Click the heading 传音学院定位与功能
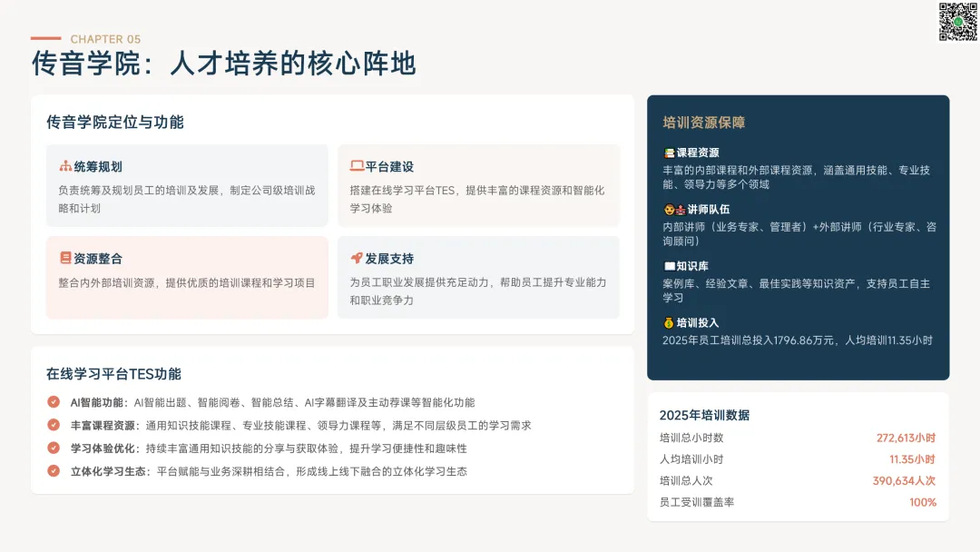980x552 pixels. click(115, 122)
